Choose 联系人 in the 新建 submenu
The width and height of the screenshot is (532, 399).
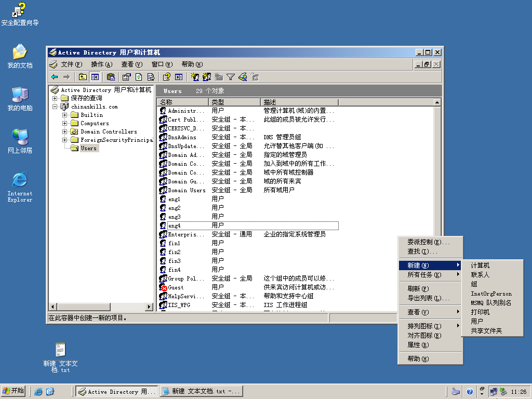pyautogui.click(x=493, y=274)
